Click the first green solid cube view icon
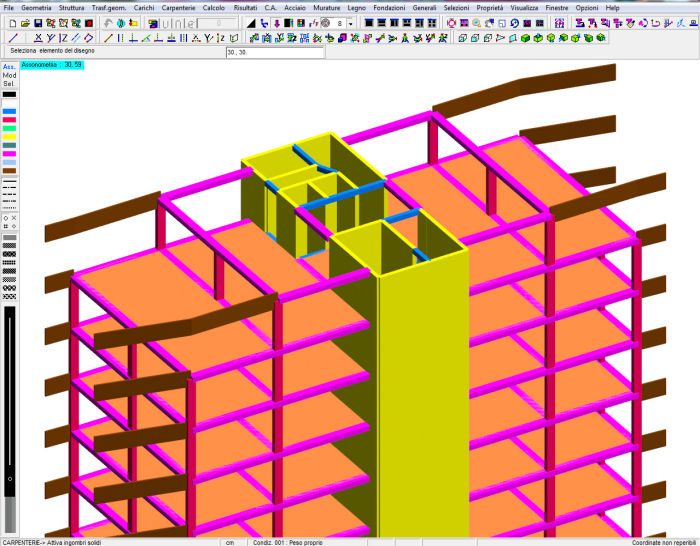700x546 pixels. coord(524,38)
